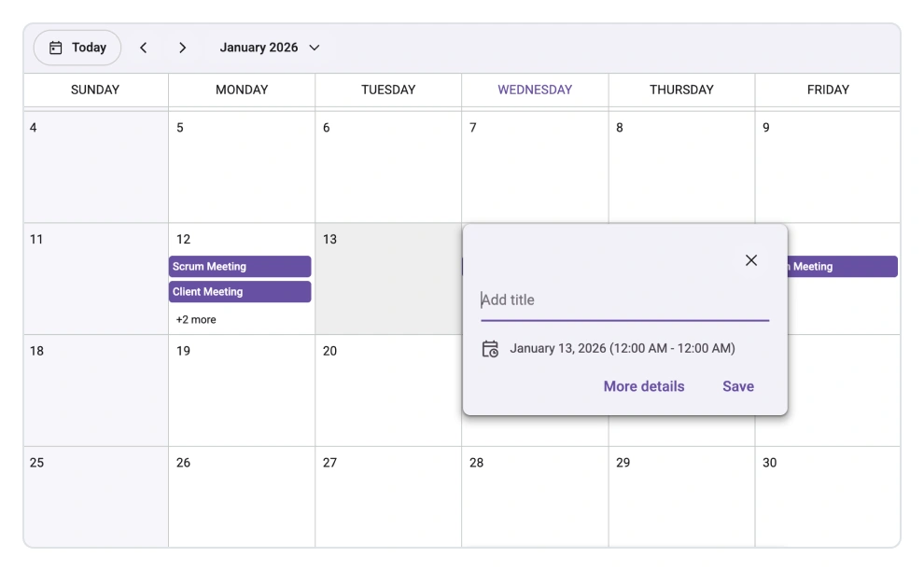Click the calendar icon inside the Today button
This screenshot has width=924, height=571.
click(55, 47)
